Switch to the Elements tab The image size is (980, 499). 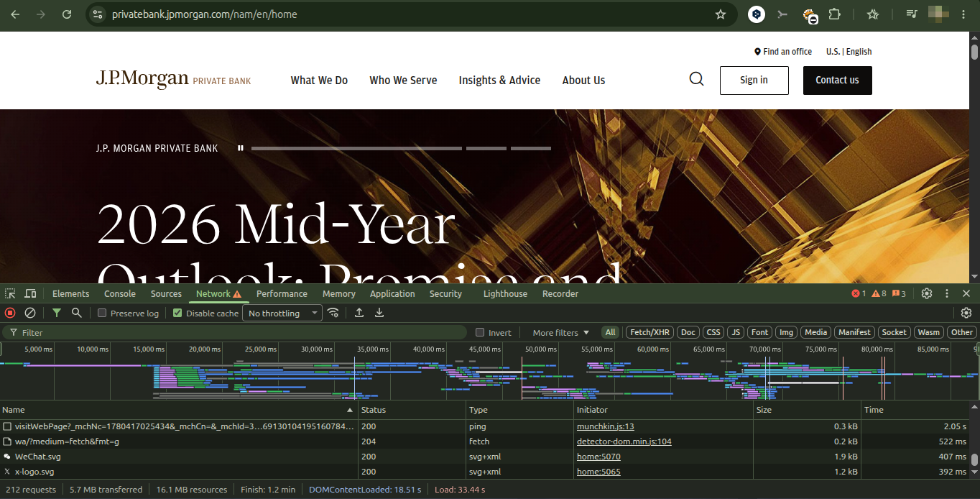point(70,293)
